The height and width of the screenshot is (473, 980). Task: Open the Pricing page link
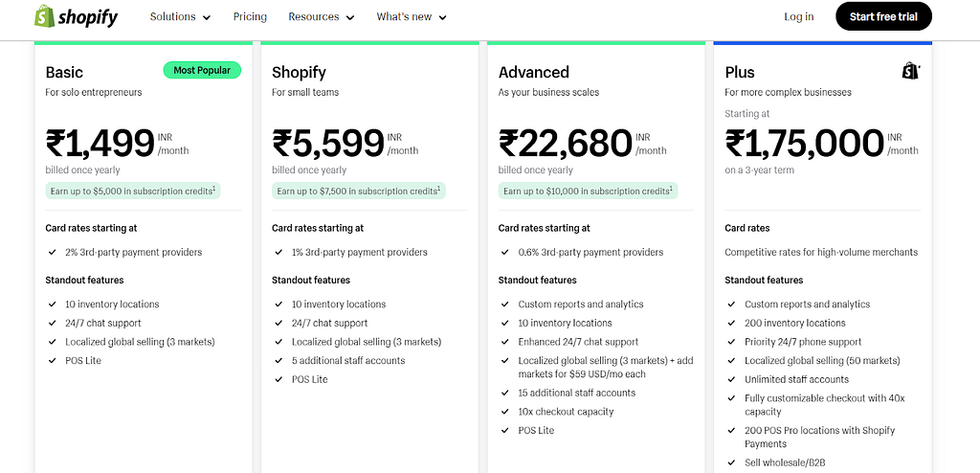click(x=250, y=17)
